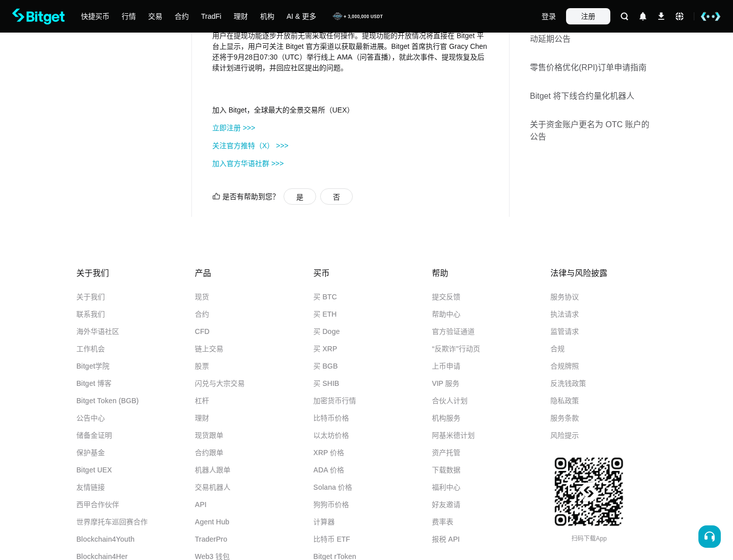Click footer link 服务协议
The height and width of the screenshot is (560, 733).
(565, 297)
